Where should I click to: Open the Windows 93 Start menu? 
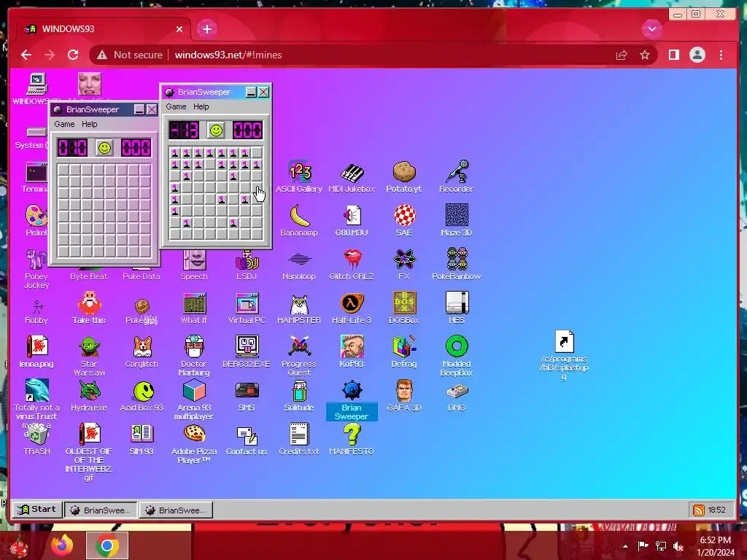(x=37, y=510)
